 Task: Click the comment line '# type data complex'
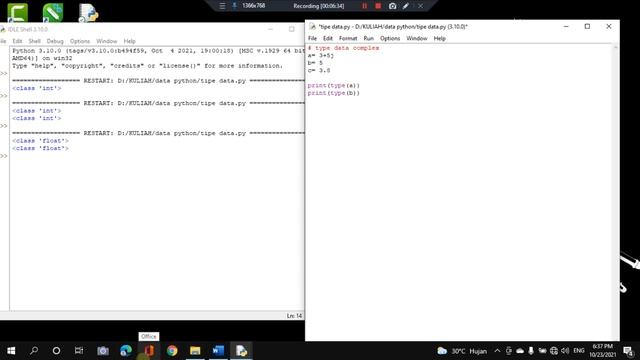pyautogui.click(x=343, y=48)
